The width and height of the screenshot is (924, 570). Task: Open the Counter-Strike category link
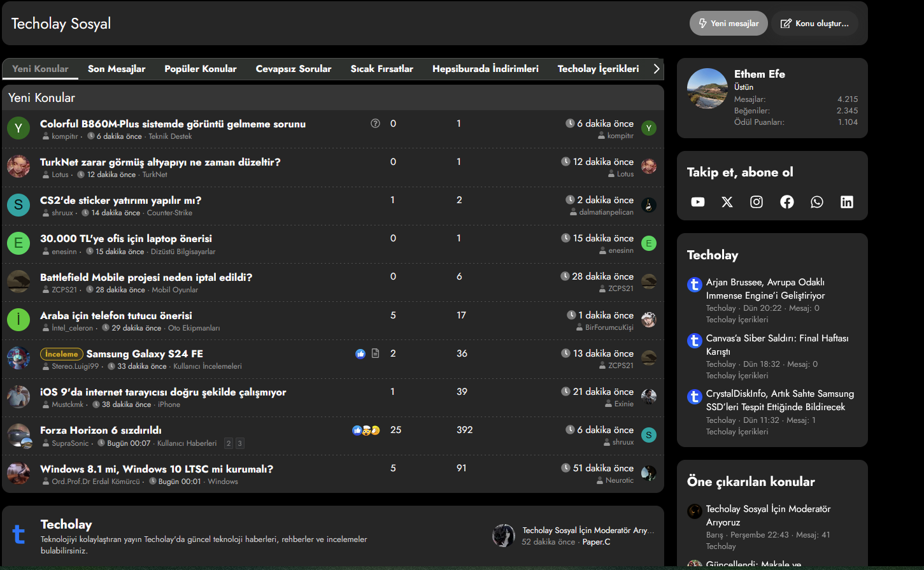coord(169,213)
